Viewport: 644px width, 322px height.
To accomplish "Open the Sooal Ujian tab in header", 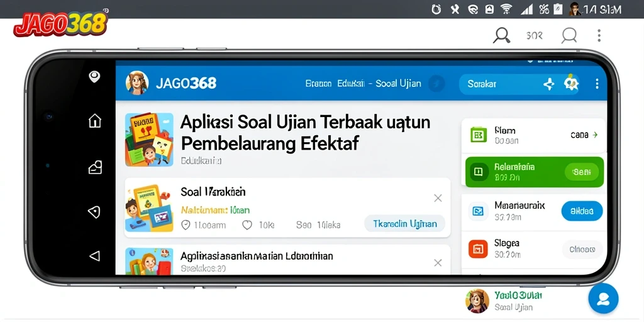I will tap(398, 84).
